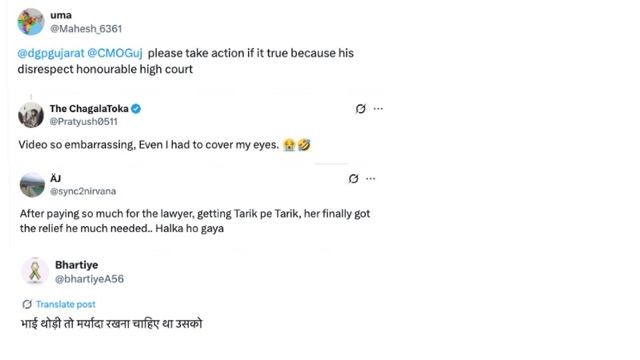
Task: Click the display name Bhartiye
Action: 77,265
